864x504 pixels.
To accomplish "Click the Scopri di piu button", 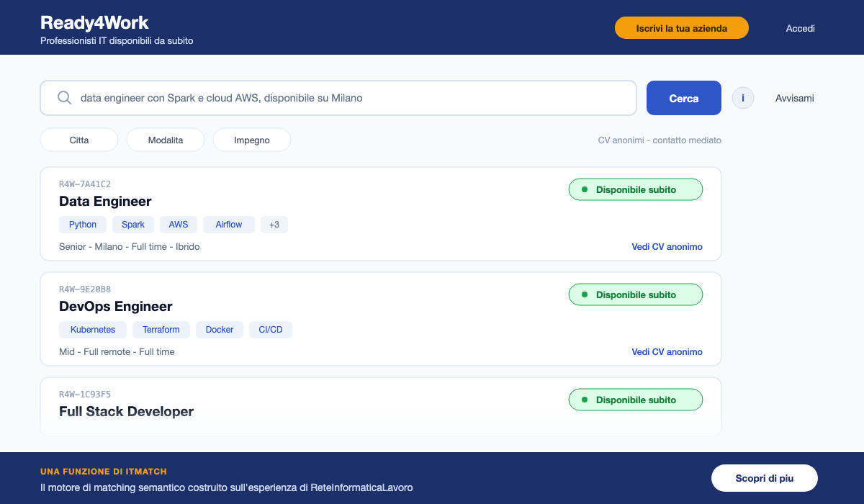I will click(765, 478).
